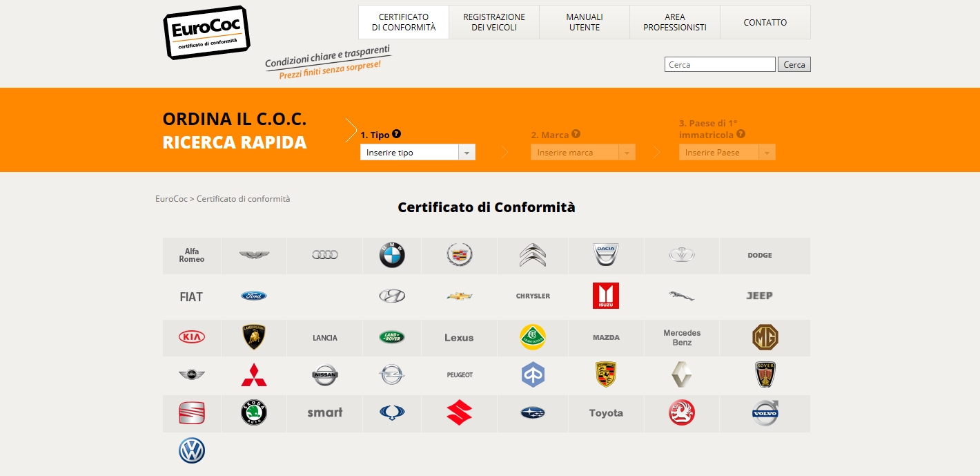Select the Citroën double-chevron logo
Image resolution: width=980 pixels, height=476 pixels.
[533, 255]
